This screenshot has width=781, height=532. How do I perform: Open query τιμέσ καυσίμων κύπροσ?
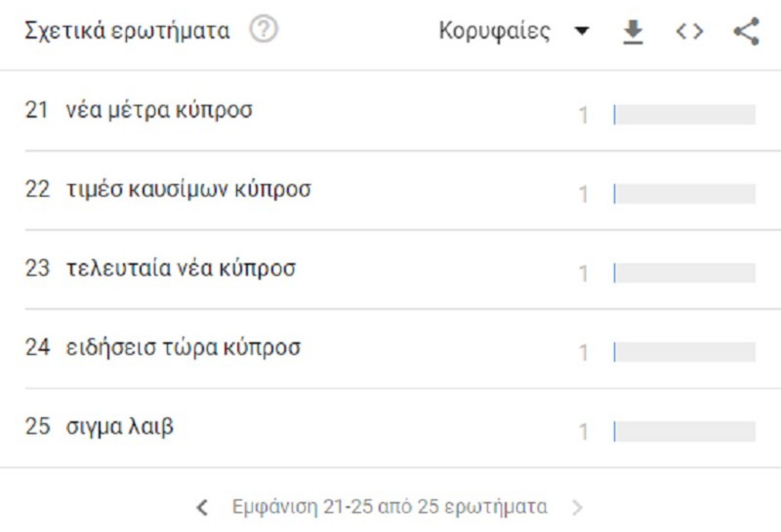[189, 190]
